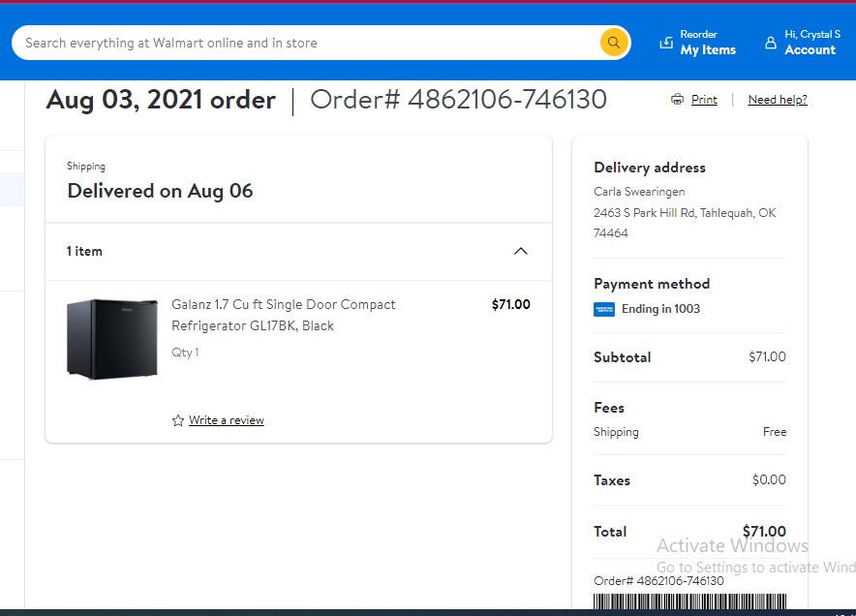Click the Payment method heading
Image resolution: width=856 pixels, height=616 pixels.
(652, 284)
